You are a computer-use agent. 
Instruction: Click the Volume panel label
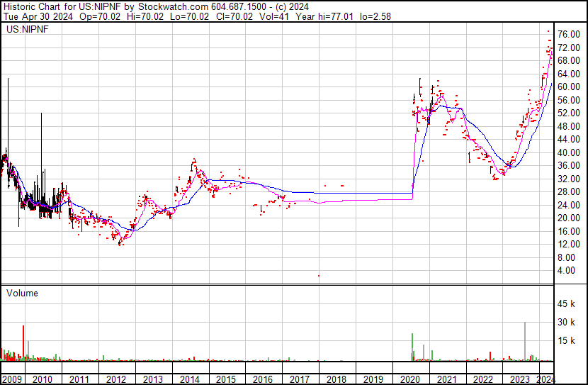pos(22,293)
